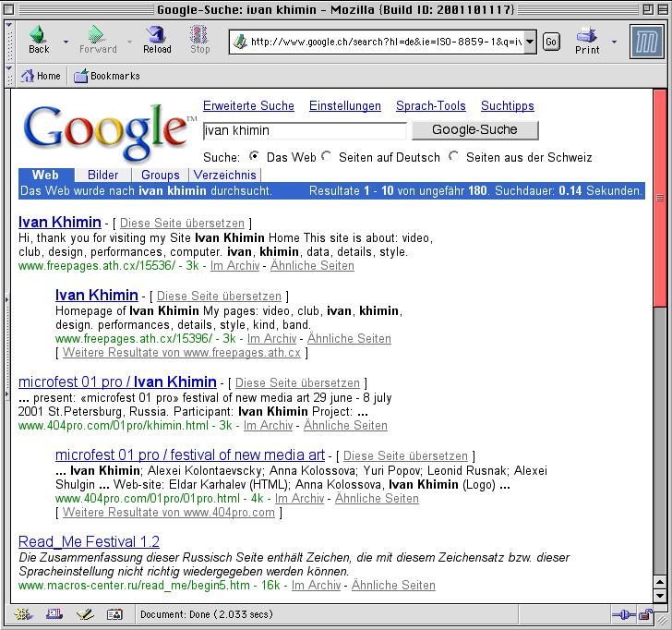This screenshot has width=672, height=630.
Task: Click the Go button next to URL bar
Action: pos(551,42)
